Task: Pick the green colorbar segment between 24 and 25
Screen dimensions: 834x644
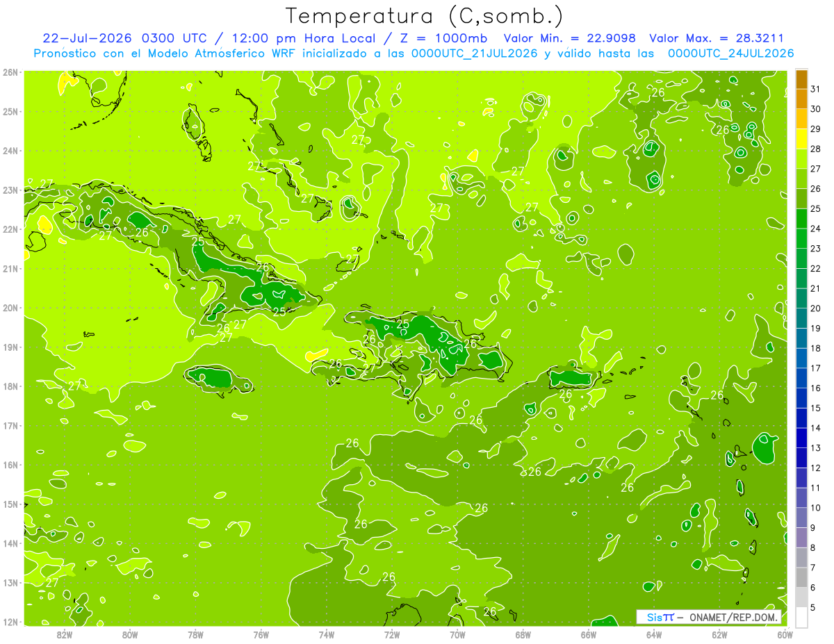Action: click(801, 219)
